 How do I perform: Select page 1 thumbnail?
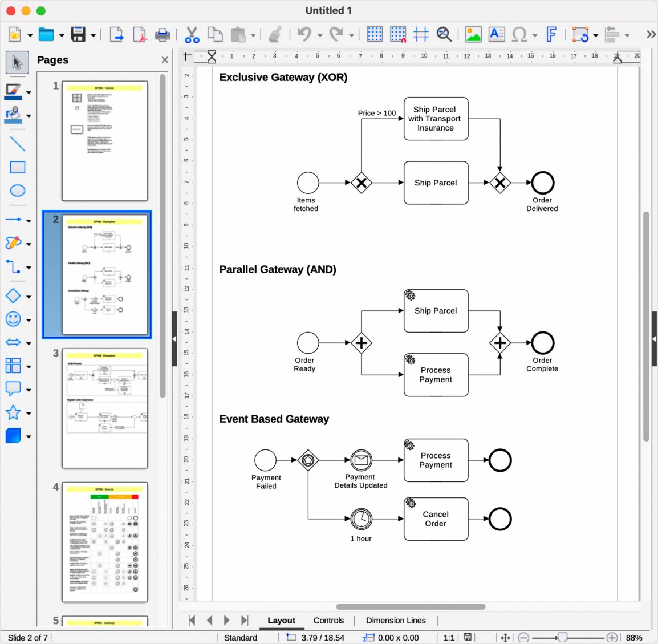pos(104,141)
